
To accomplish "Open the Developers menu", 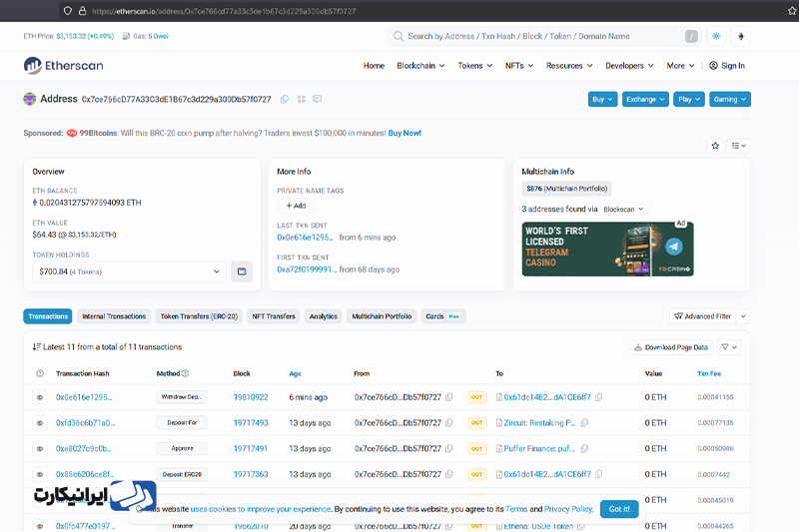I will (x=629, y=66).
